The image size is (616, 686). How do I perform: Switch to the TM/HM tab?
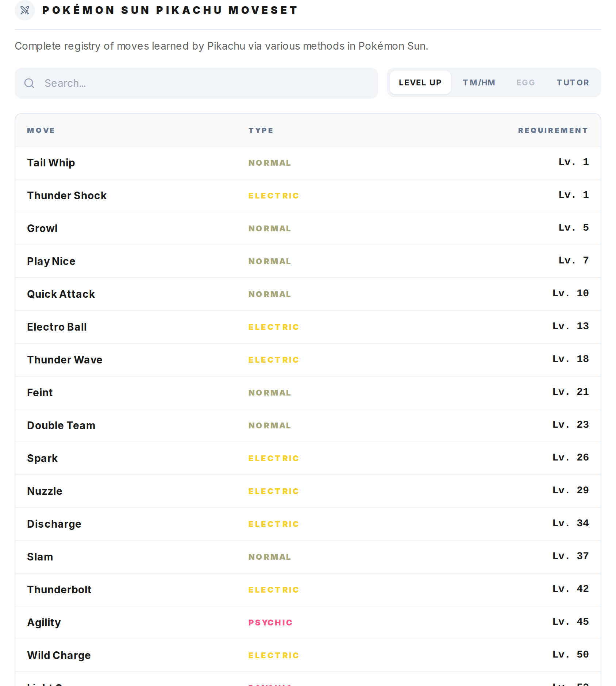click(479, 82)
